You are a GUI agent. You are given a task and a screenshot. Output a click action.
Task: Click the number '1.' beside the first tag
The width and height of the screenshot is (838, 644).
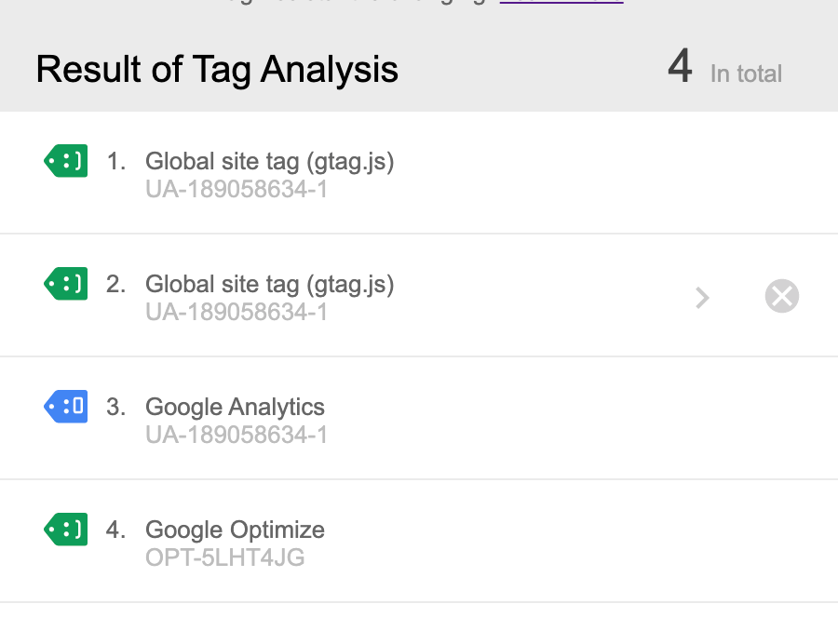point(116,161)
